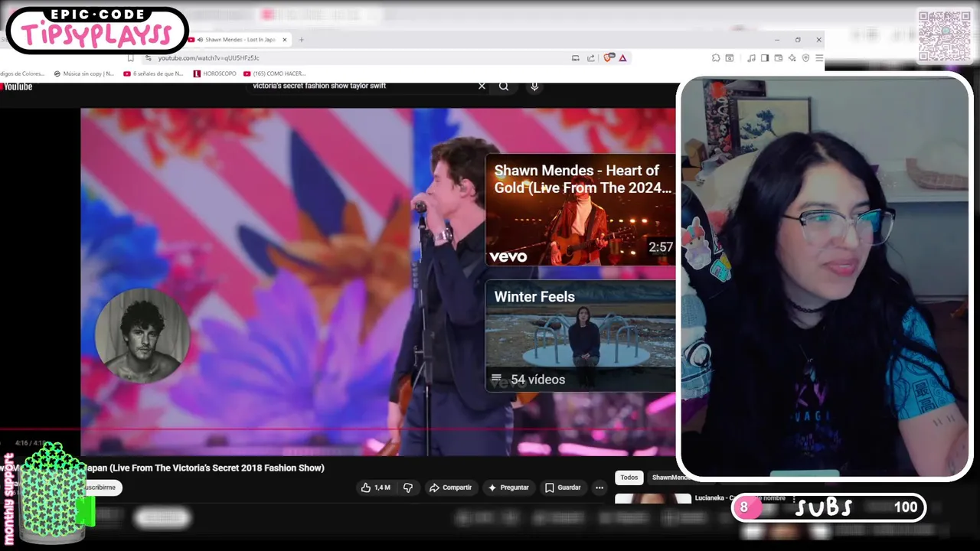Viewport: 980px width, 551px height.
Task: Click the site settings icon beside URL
Action: [150, 58]
